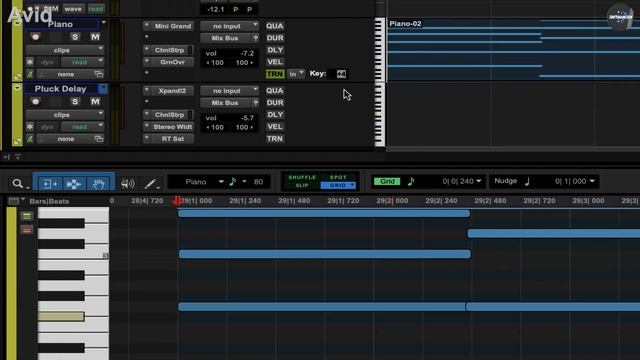
Task: Select the Pencil tool
Action: 150,184
